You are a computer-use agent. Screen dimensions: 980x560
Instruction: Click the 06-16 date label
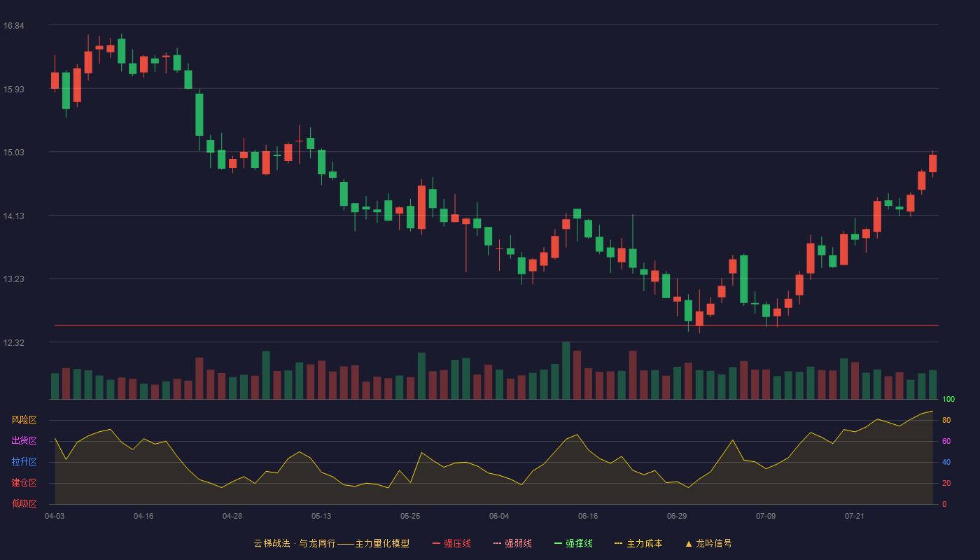pos(588,516)
